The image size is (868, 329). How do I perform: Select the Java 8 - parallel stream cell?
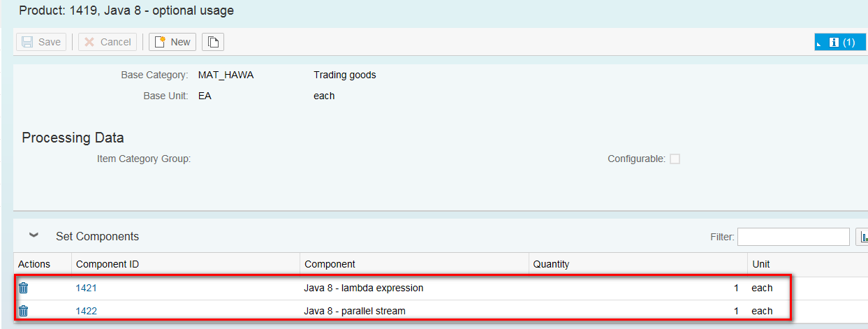click(355, 311)
